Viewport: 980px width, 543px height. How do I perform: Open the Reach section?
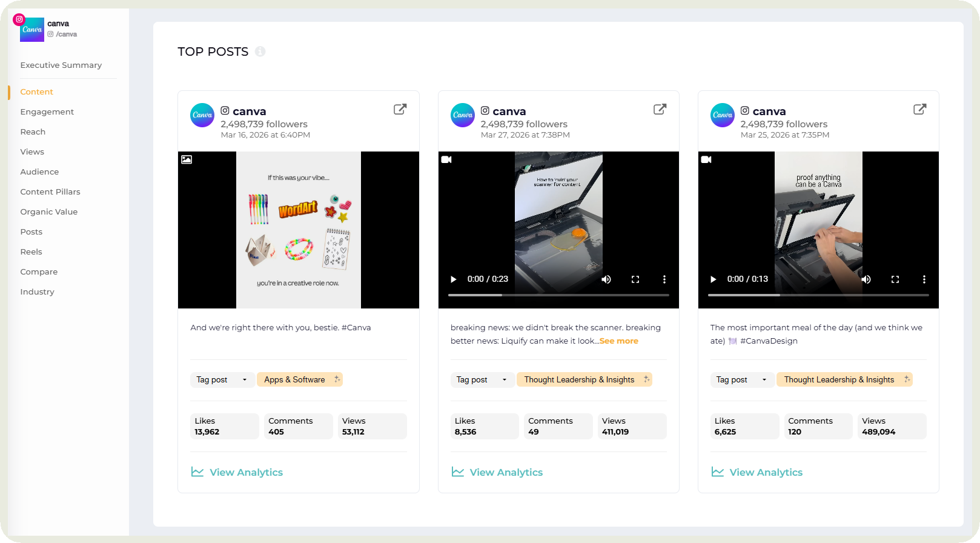pyautogui.click(x=33, y=132)
